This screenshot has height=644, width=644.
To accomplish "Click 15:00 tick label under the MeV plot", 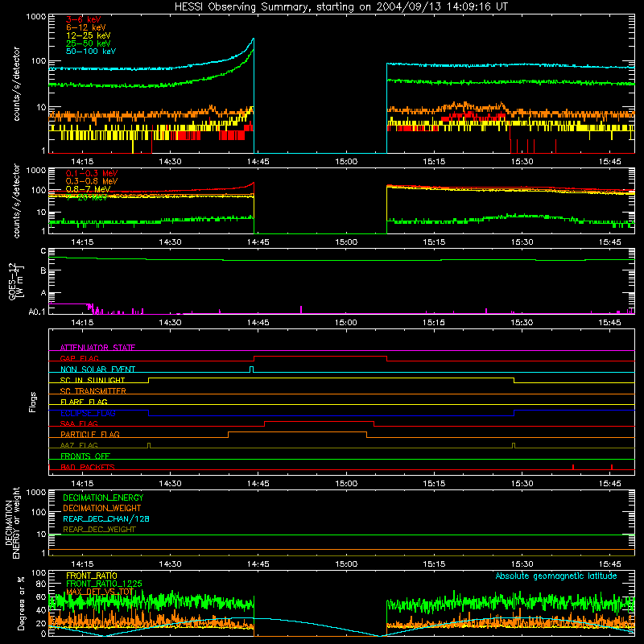I will pos(346,242).
